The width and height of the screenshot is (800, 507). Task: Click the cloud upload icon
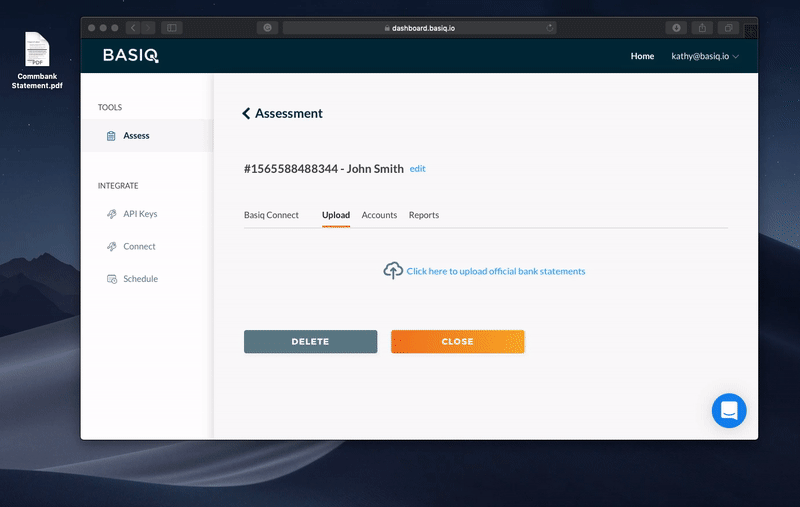pos(393,271)
